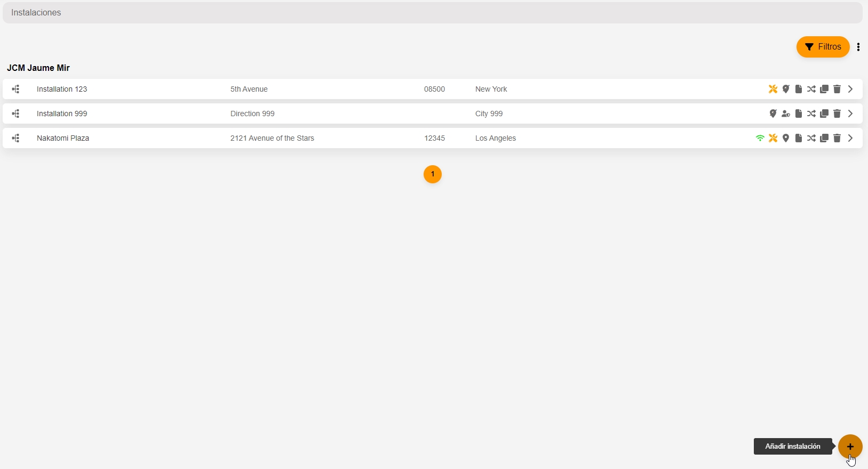Open Installation 999 details chevron
The image size is (868, 469).
click(x=850, y=114)
